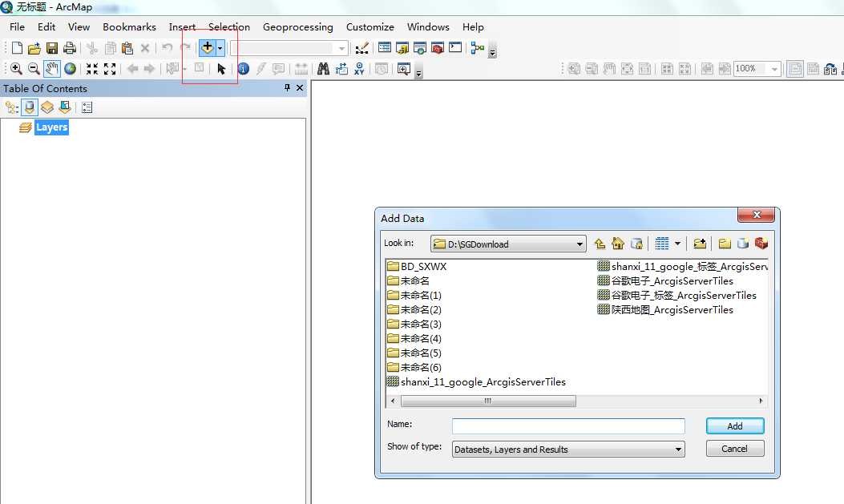Click the Change Layout icon on layout toolbar

[830, 69]
